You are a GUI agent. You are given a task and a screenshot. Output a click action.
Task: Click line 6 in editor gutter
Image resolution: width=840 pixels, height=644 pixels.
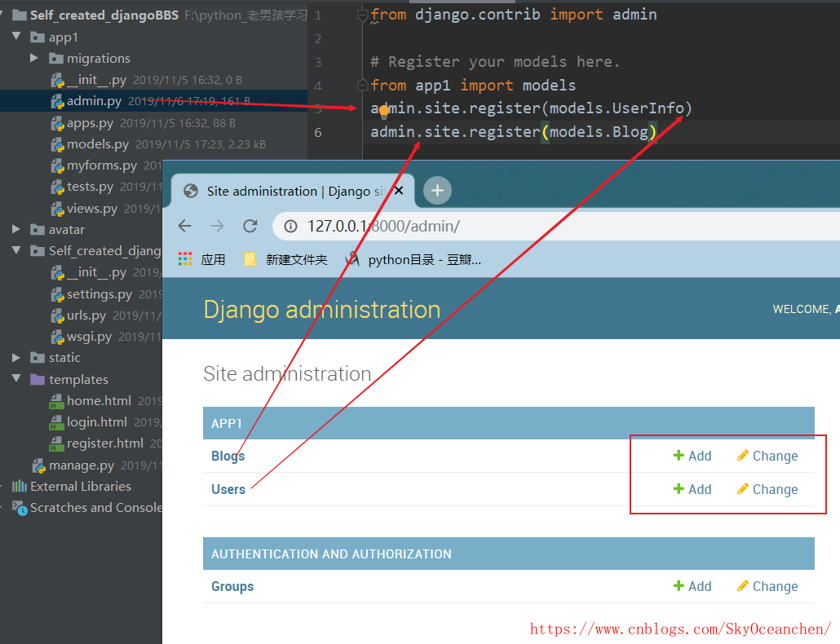coord(318,132)
